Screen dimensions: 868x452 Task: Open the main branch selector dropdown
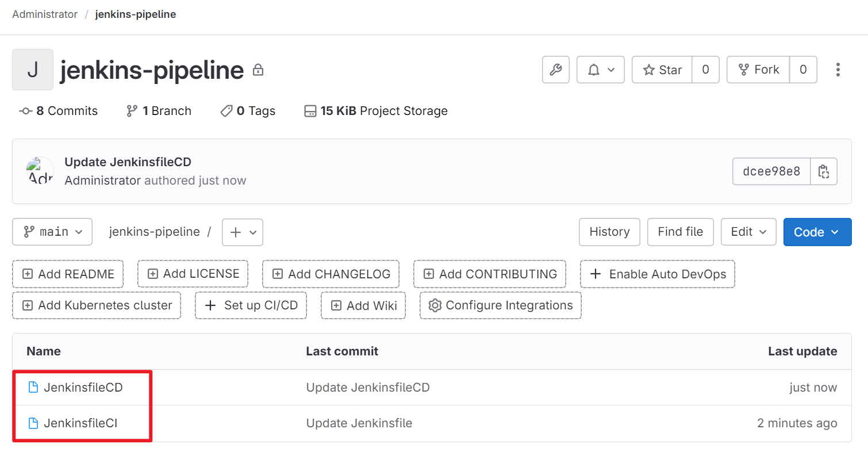click(52, 232)
